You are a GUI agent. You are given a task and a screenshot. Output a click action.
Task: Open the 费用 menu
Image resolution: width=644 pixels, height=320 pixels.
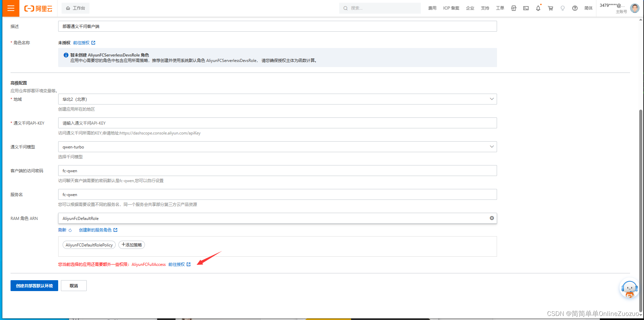coord(432,8)
